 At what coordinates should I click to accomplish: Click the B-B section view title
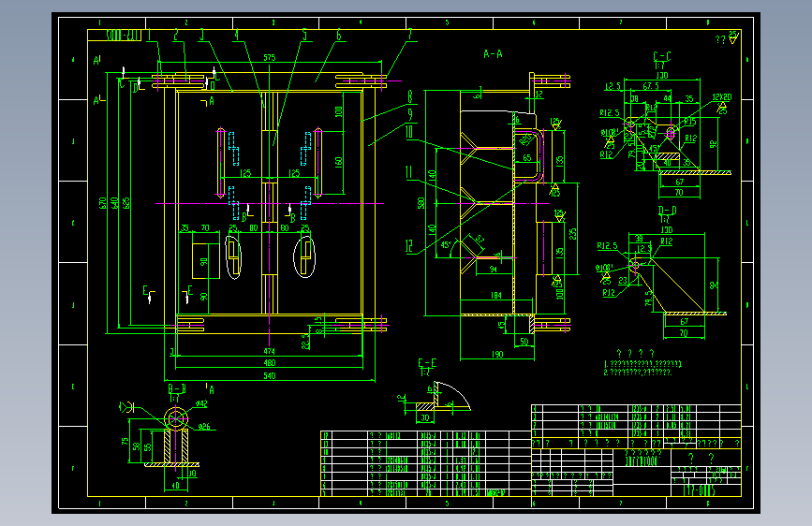[x=177, y=388]
